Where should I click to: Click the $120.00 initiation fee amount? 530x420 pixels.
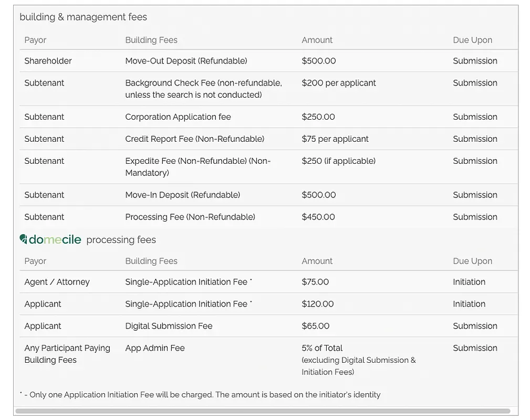317,304
